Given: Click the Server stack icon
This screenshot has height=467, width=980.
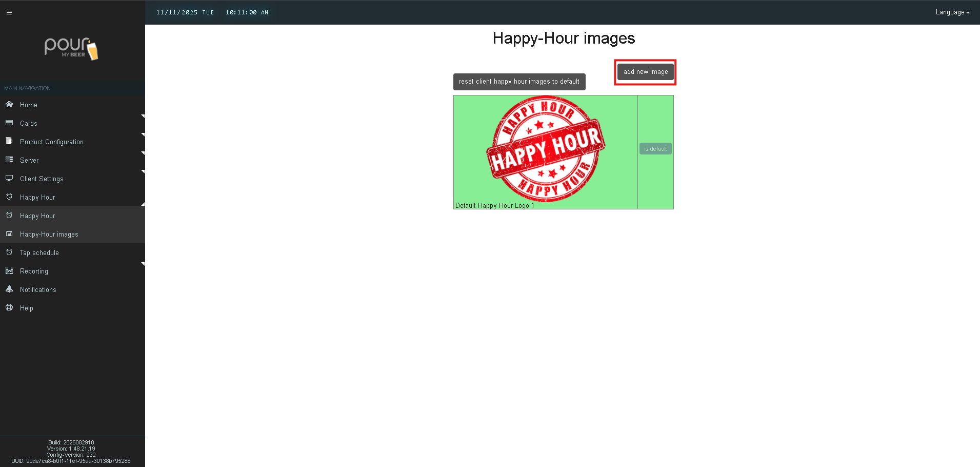Looking at the screenshot, I should tap(9, 160).
